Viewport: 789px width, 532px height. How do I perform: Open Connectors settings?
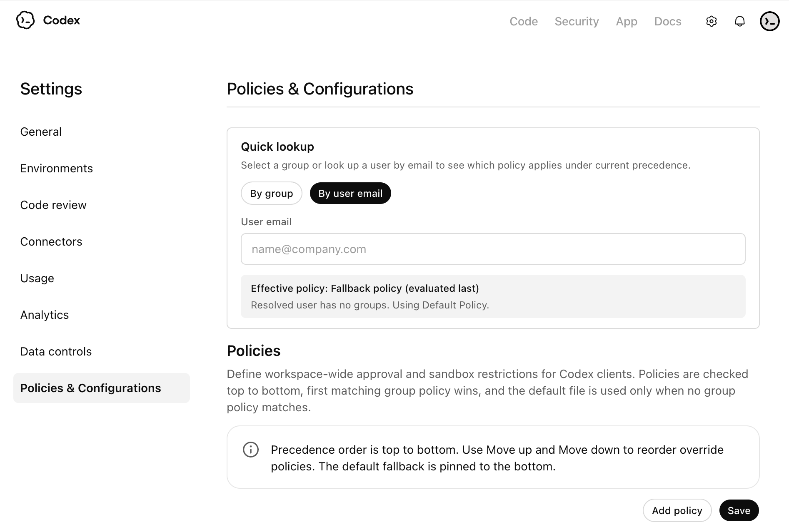click(x=51, y=241)
